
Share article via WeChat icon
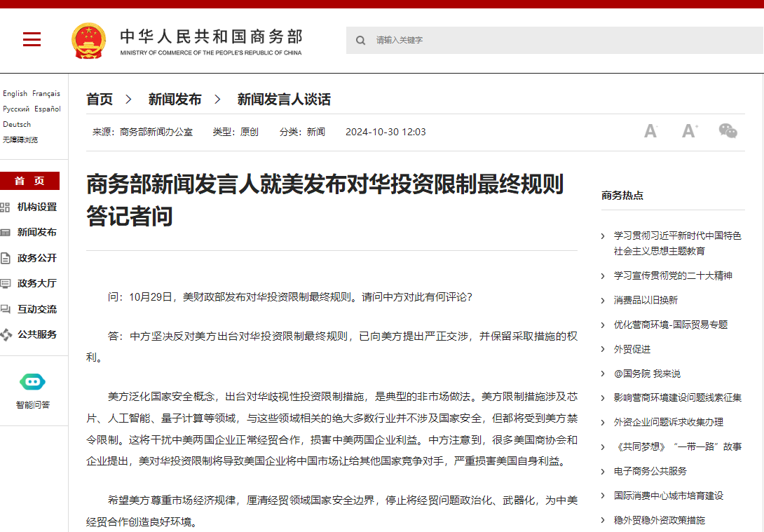click(x=728, y=131)
